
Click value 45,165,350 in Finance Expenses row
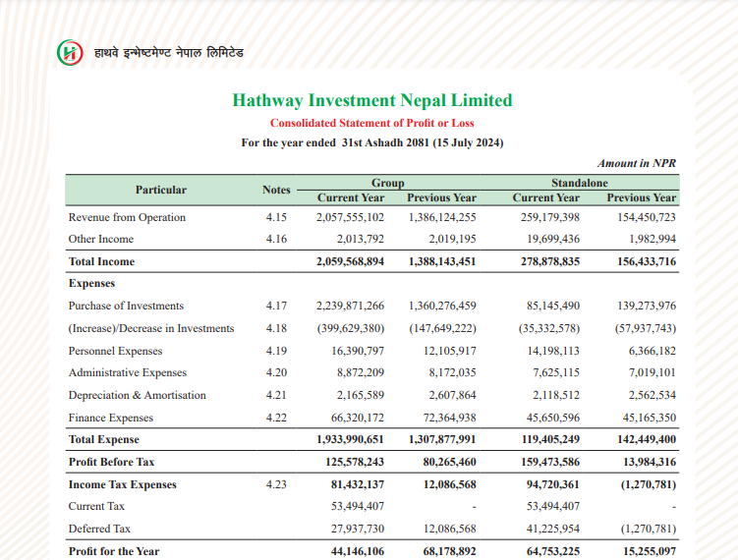650,418
